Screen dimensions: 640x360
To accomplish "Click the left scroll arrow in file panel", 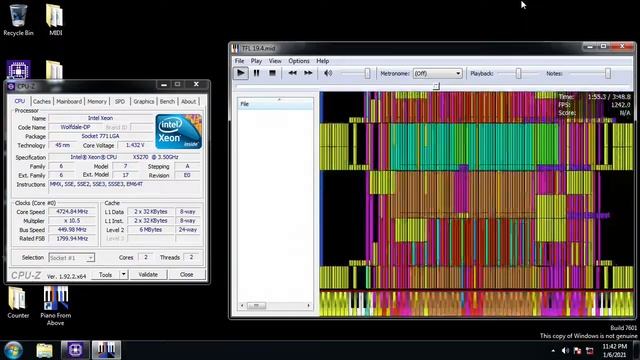I will click(x=242, y=305).
